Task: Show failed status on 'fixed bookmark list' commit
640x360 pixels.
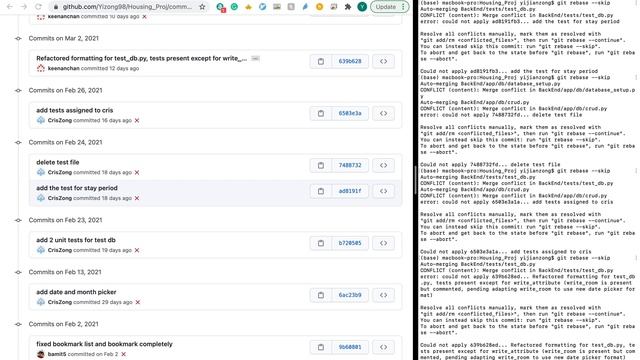Action: coord(124,354)
